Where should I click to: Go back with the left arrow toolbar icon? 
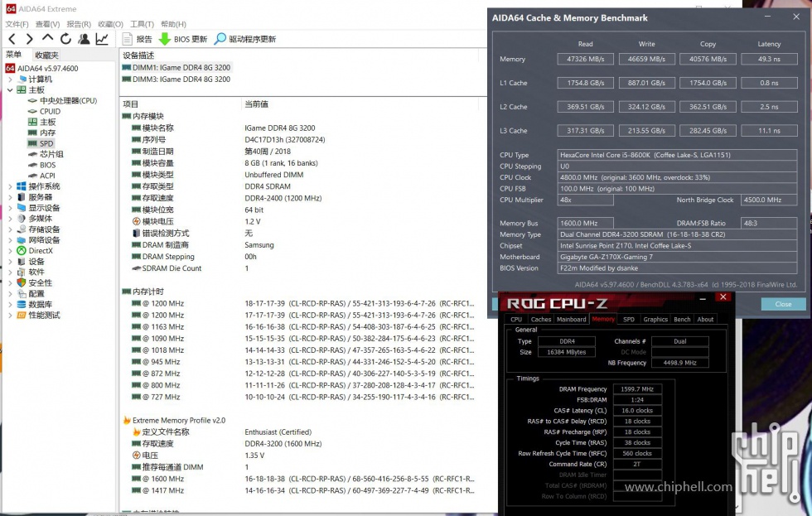[x=12, y=39]
